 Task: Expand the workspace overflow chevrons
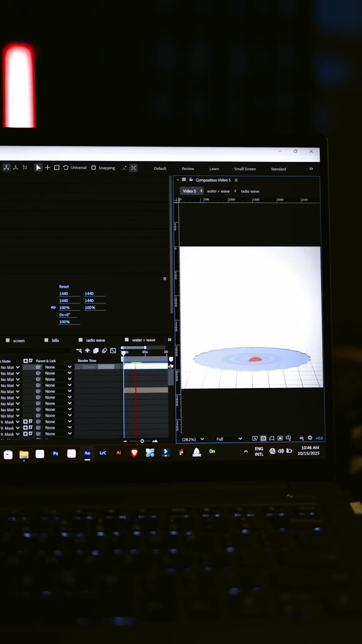pyautogui.click(x=311, y=169)
